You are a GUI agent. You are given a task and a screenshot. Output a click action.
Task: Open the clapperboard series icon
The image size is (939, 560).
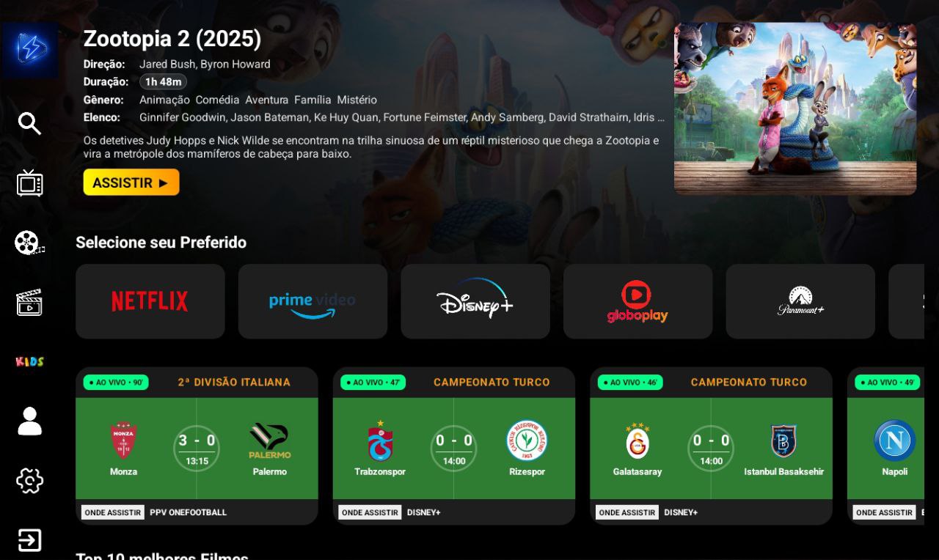click(29, 302)
